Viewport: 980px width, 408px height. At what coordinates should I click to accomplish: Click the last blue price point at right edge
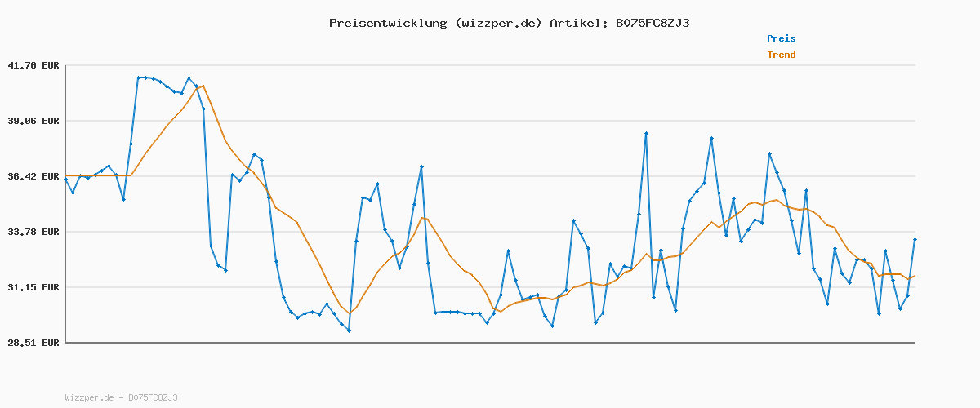tap(915, 239)
